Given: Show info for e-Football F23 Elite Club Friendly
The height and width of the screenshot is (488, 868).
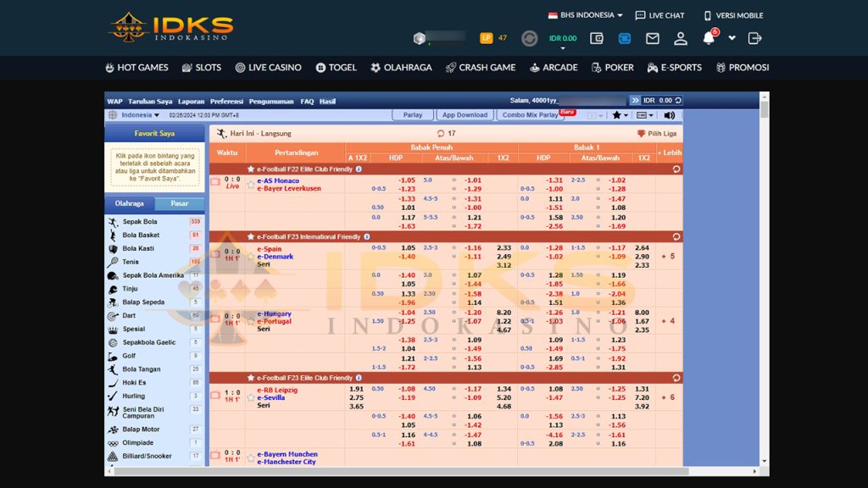Looking at the screenshot, I should coord(359,378).
